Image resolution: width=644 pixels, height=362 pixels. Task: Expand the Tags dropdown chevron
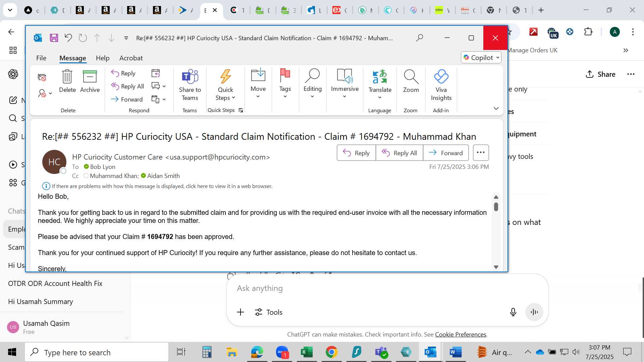click(285, 97)
